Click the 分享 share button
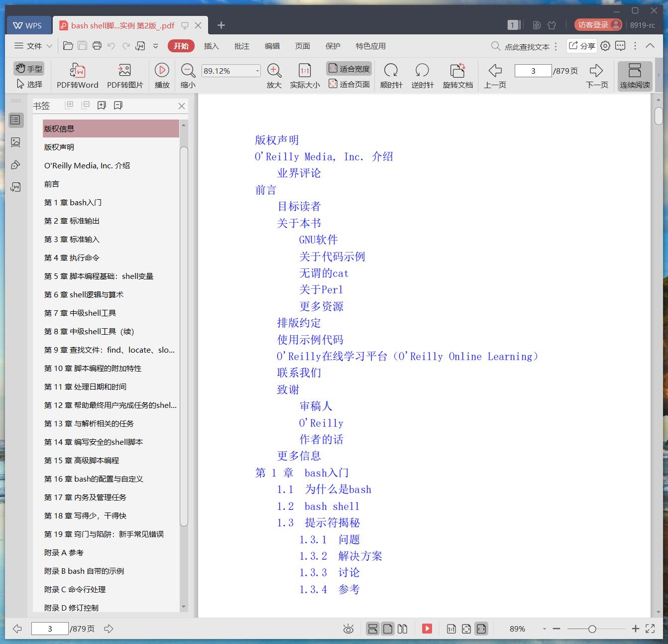The image size is (668, 644). tap(582, 46)
